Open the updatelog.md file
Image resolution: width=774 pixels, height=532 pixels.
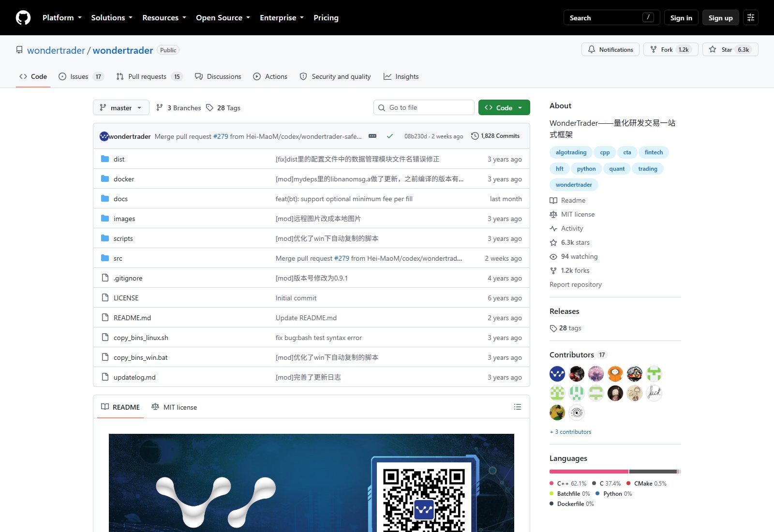134,377
